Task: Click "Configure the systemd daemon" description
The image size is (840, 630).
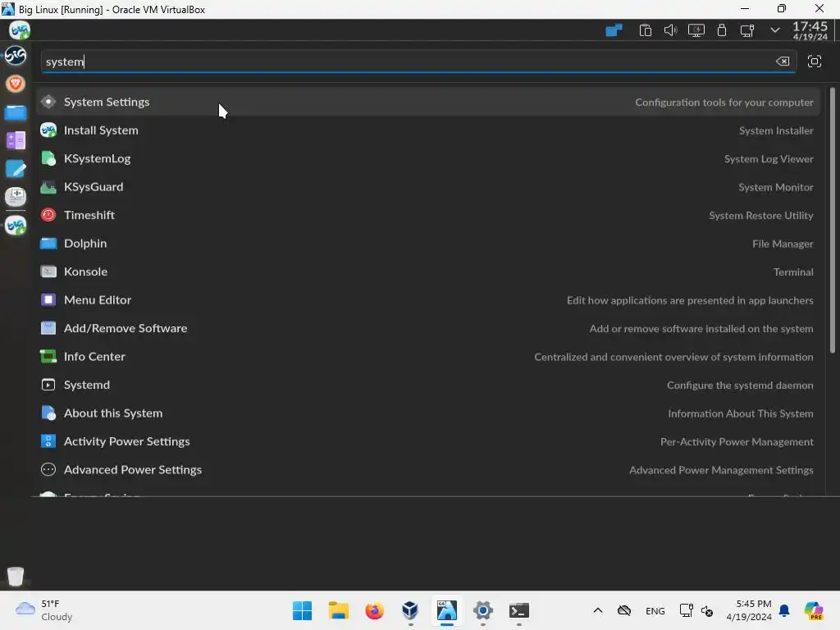Action: click(740, 386)
